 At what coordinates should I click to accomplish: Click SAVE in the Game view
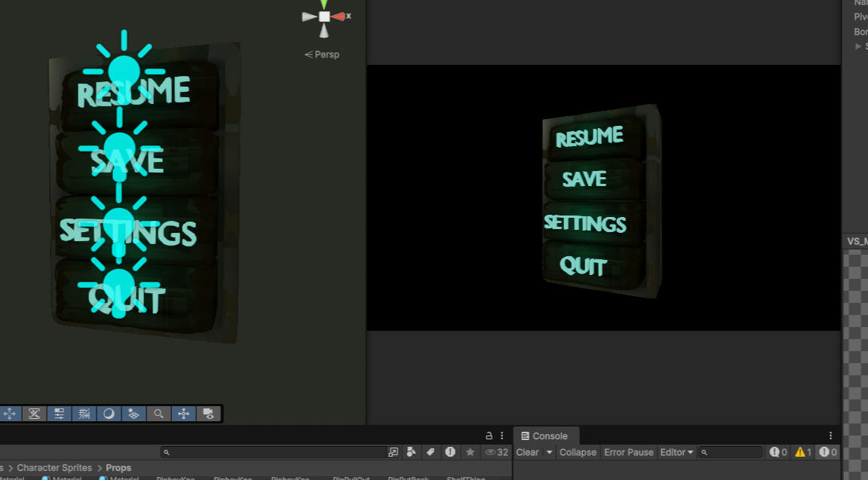click(584, 179)
